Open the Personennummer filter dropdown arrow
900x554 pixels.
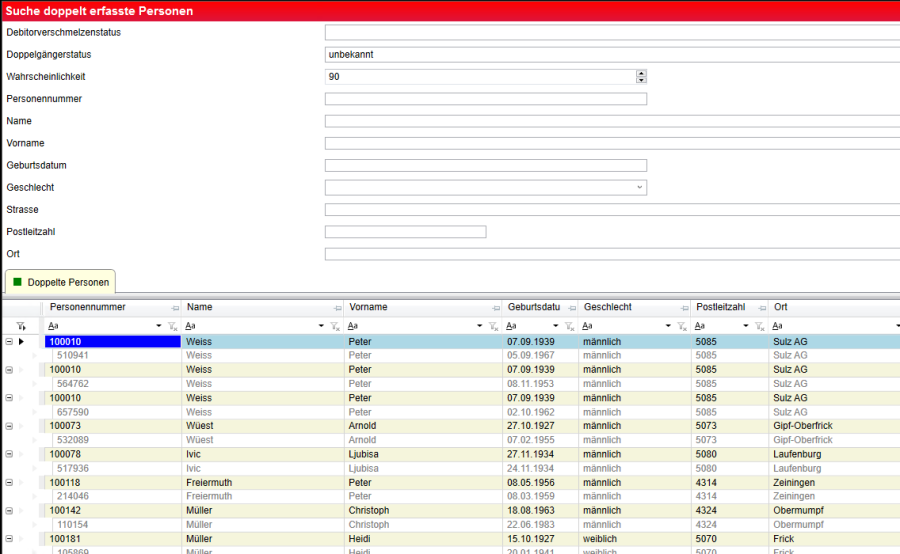click(159, 327)
